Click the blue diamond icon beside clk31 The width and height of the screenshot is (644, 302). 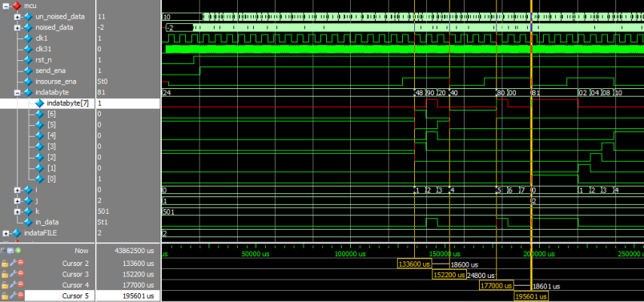point(27,50)
